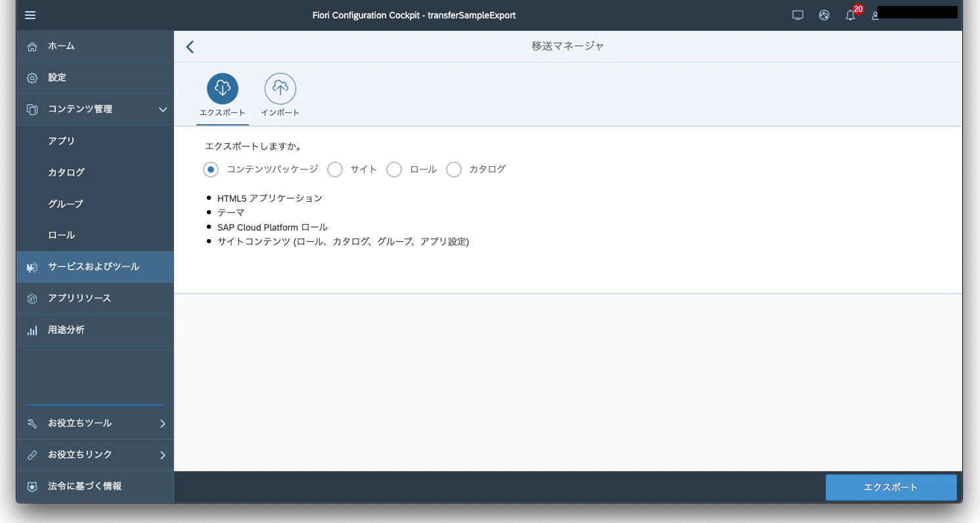Open カタログ in the sidebar
The height and width of the screenshot is (523, 980).
tap(95, 172)
